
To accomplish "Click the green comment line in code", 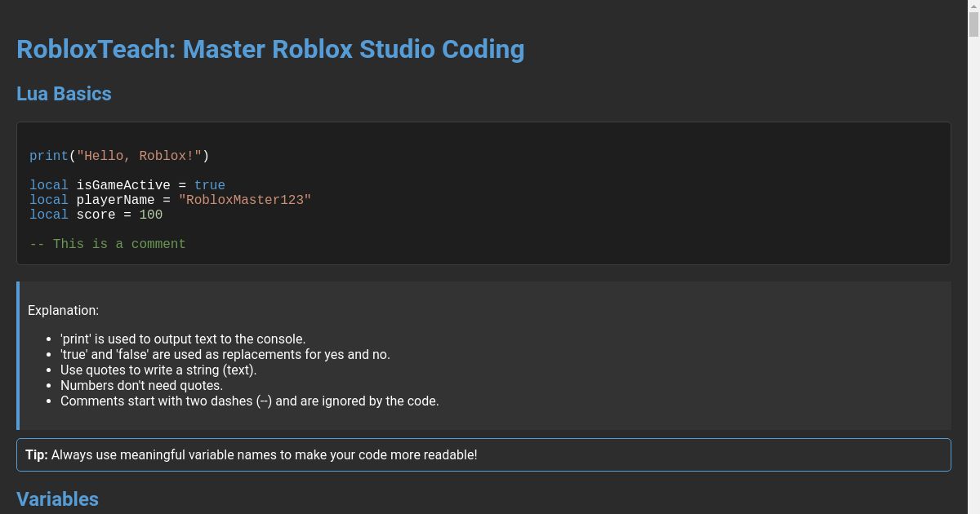I will tap(107, 244).
